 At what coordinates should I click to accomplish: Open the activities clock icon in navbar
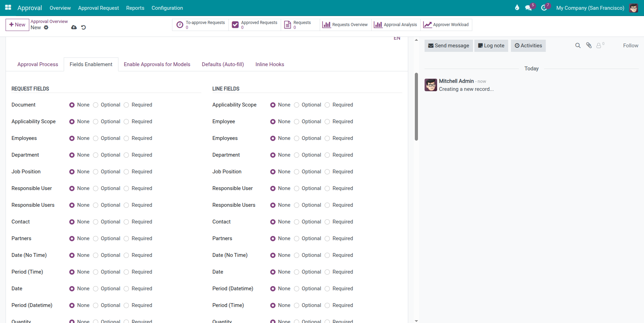coord(544,8)
